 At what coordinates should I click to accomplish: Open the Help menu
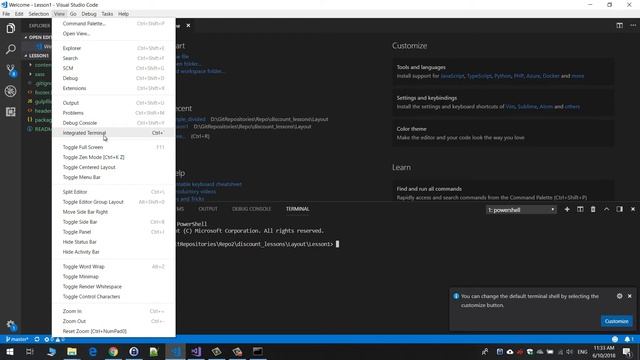[123, 14]
